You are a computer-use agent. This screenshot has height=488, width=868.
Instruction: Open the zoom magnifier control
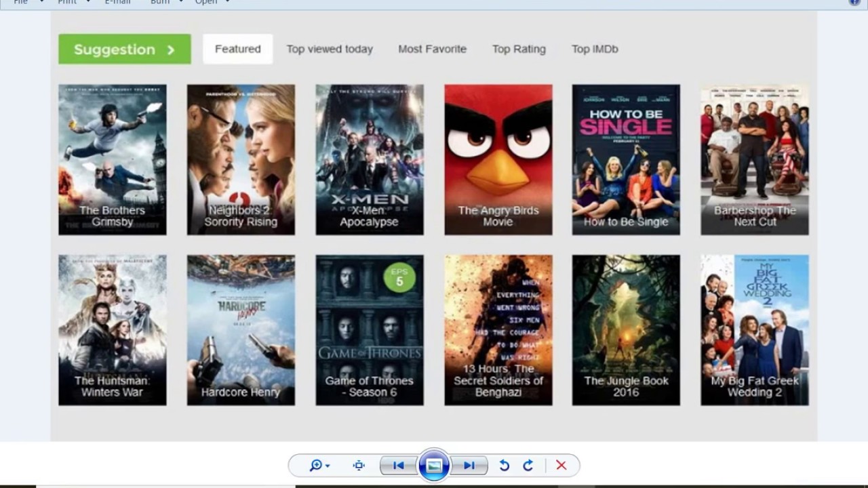(319, 466)
